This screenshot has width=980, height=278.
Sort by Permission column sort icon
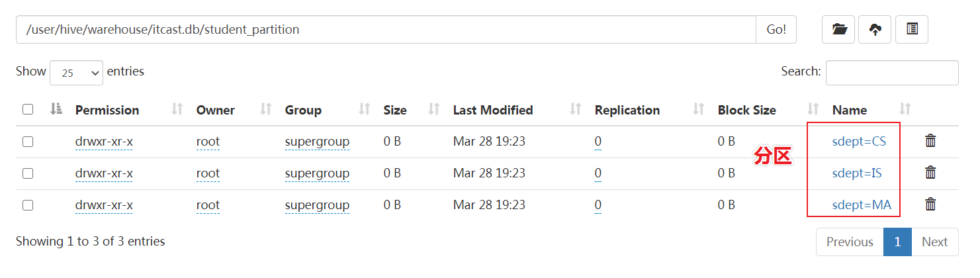tap(177, 110)
